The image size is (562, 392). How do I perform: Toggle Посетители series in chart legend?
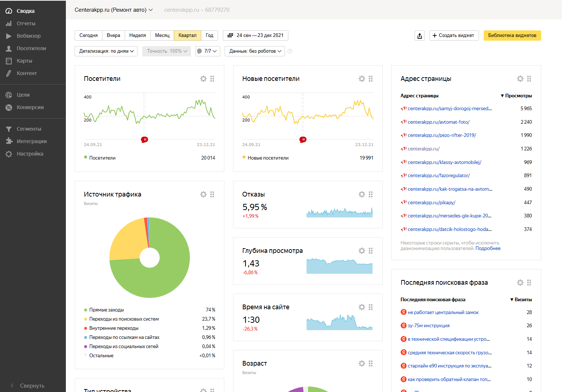pyautogui.click(x=100, y=158)
